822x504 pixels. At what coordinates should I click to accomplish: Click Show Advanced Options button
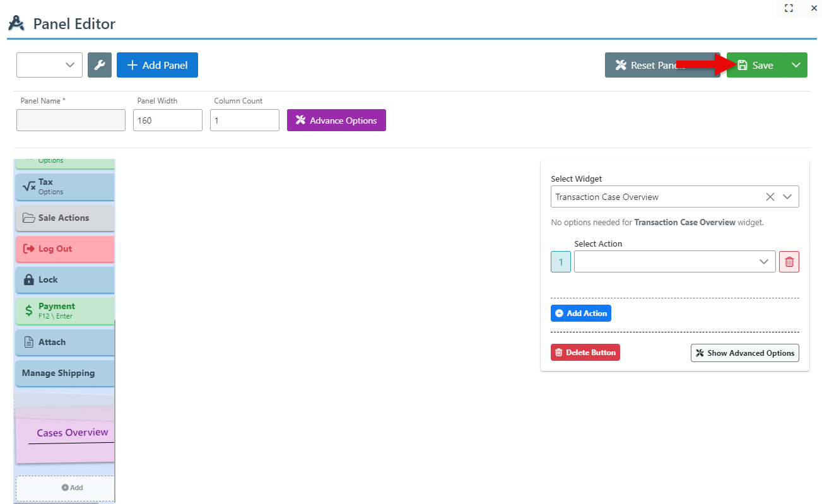click(744, 353)
